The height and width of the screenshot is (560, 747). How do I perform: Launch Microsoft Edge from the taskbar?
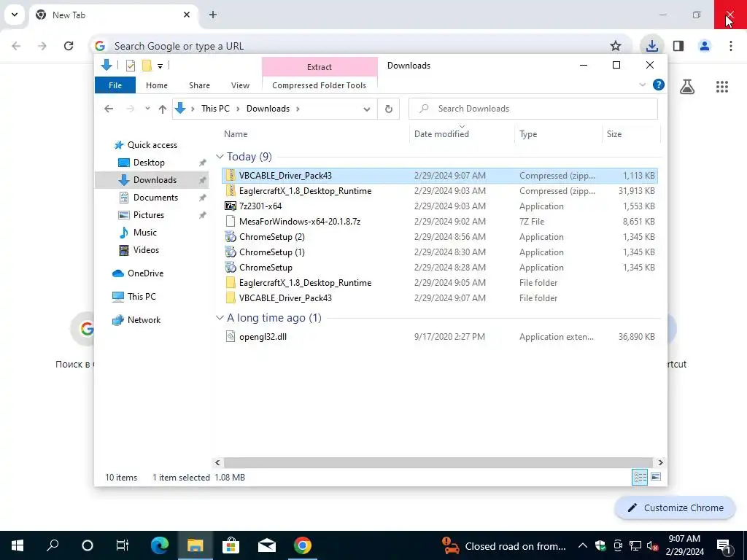(x=160, y=545)
